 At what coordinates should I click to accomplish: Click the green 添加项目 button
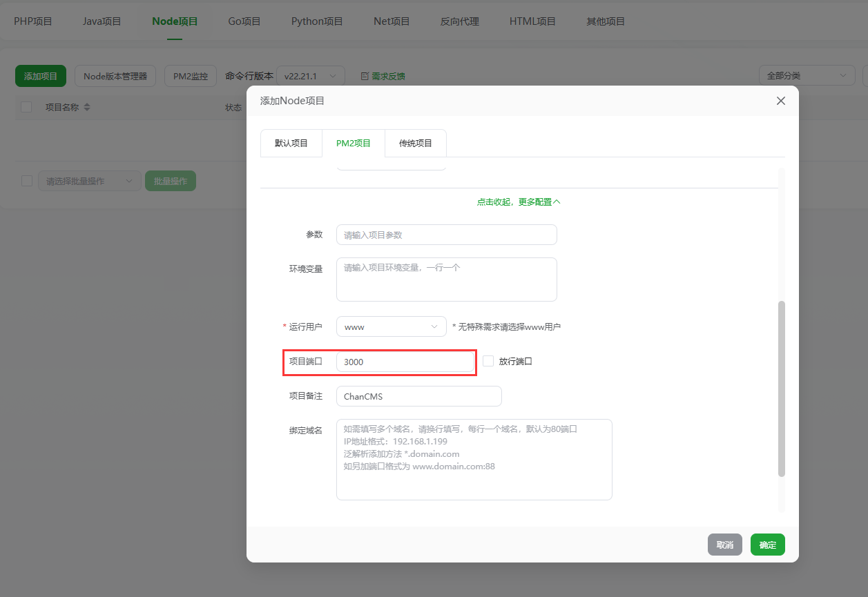(x=40, y=76)
